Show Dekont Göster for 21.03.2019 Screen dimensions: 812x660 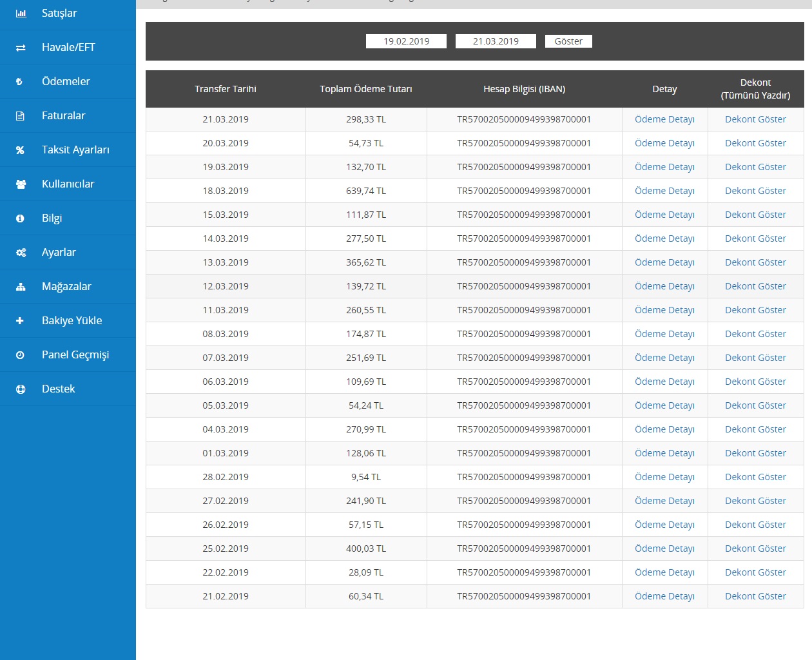755,119
